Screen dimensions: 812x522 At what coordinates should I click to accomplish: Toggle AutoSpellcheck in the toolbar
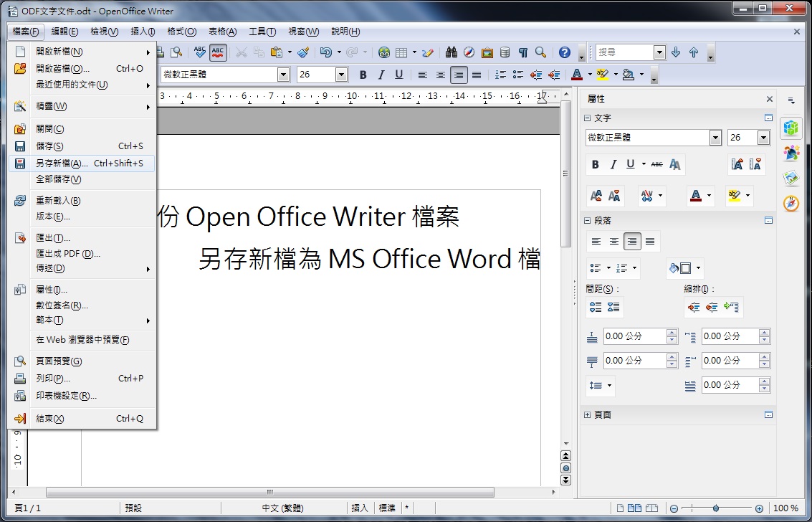[x=219, y=52]
